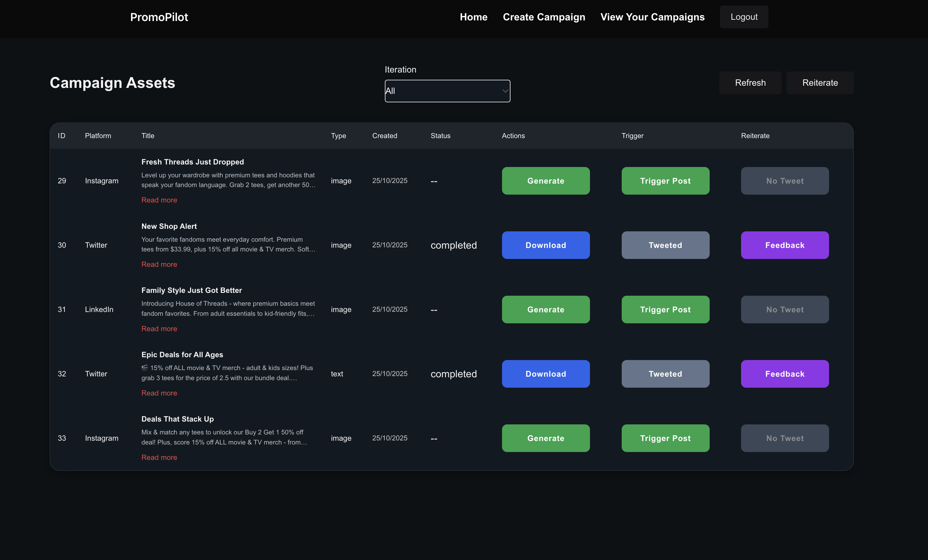The image size is (928, 560).
Task: Download the New Shop Alert asset
Action: tap(546, 245)
